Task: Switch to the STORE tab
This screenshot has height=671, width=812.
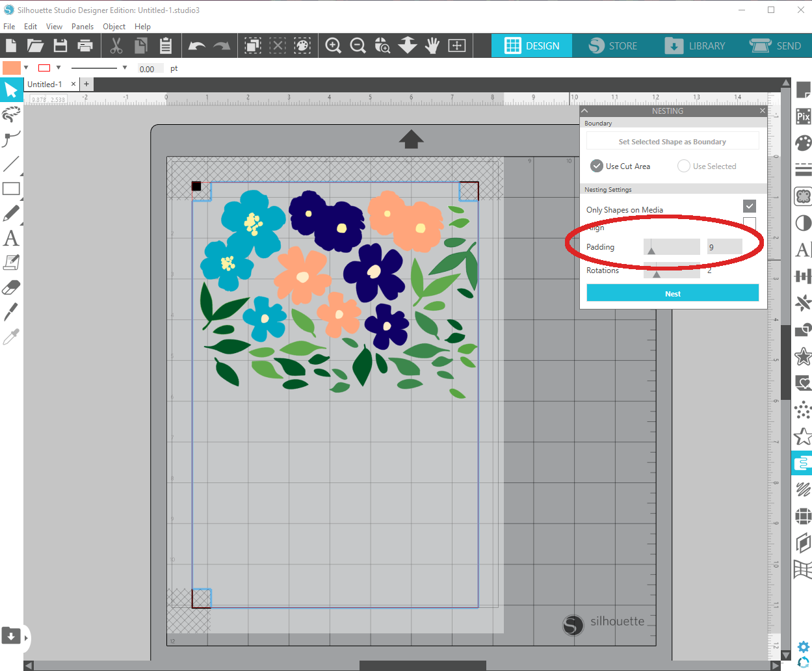Action: (612, 46)
